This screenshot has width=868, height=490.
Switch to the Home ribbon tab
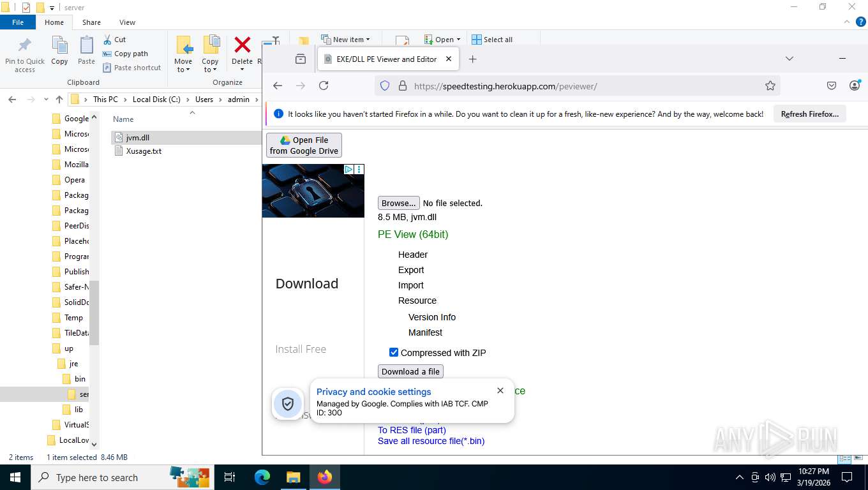[54, 22]
